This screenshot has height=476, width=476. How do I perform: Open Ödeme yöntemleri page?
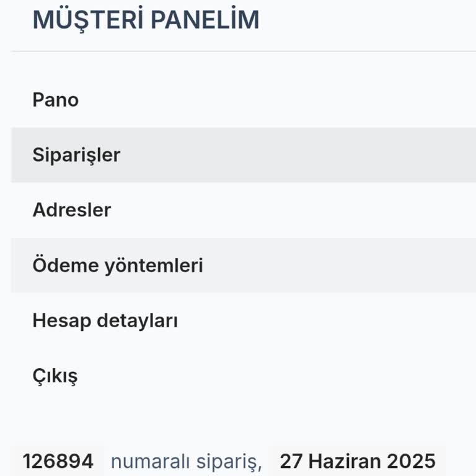click(118, 265)
